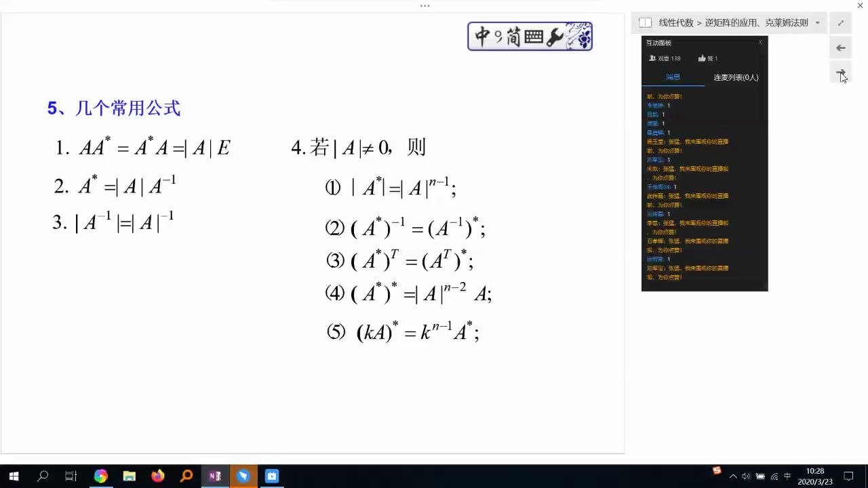Toggle 简 simplified mode on IME bar
The image size is (868, 488).
[513, 37]
